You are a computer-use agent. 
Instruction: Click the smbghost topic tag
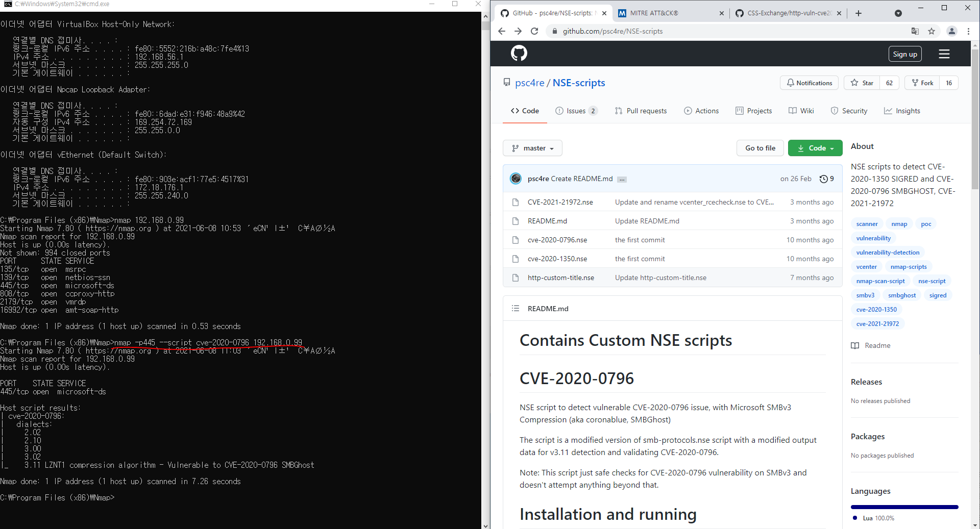(901, 295)
